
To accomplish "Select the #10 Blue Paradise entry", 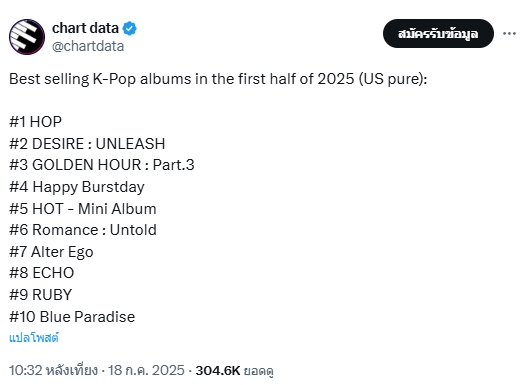I will tap(72, 317).
